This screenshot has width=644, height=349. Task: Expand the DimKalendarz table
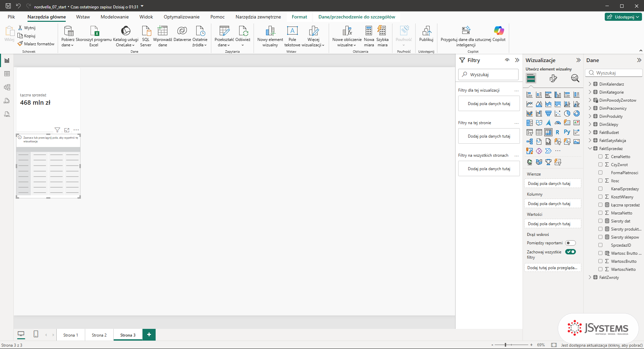point(590,84)
